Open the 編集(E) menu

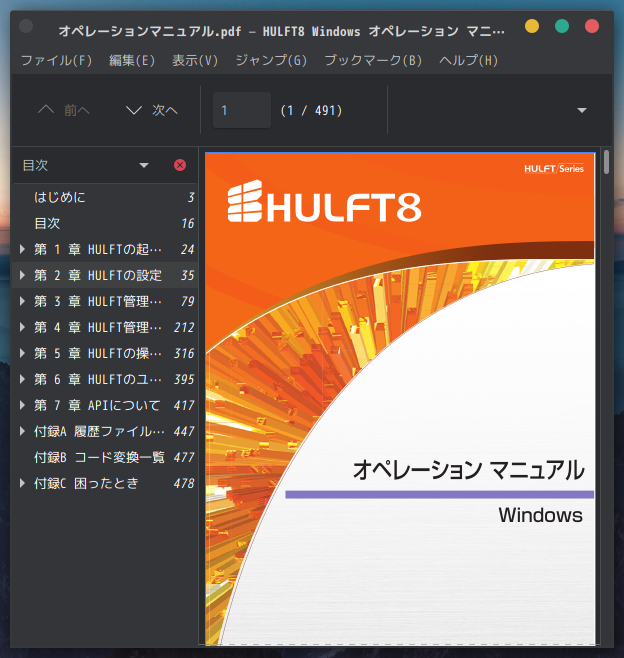pyautogui.click(x=132, y=60)
